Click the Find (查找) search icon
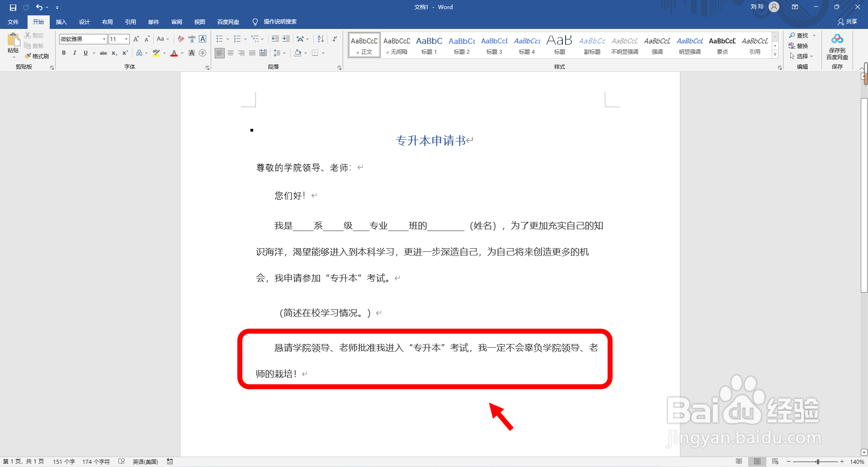The image size is (868, 467). tap(798, 35)
